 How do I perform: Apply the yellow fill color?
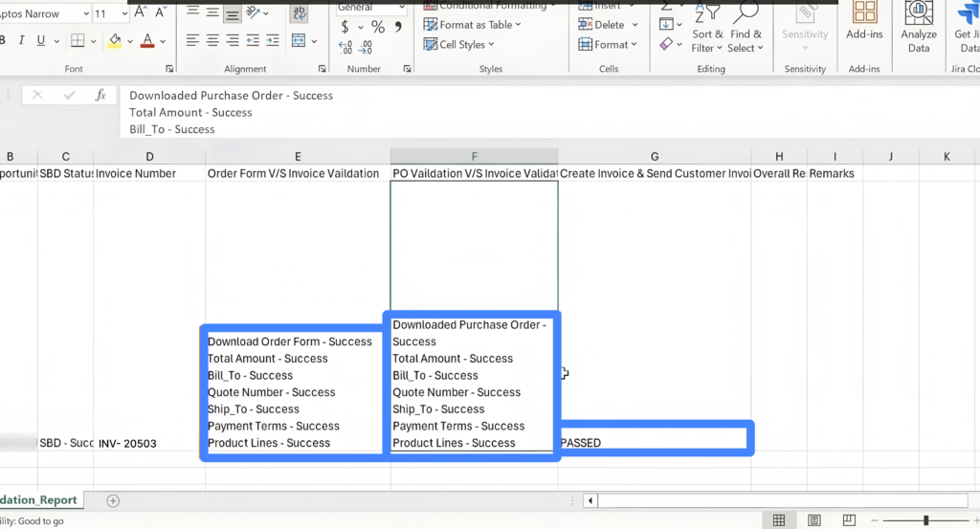(115, 41)
